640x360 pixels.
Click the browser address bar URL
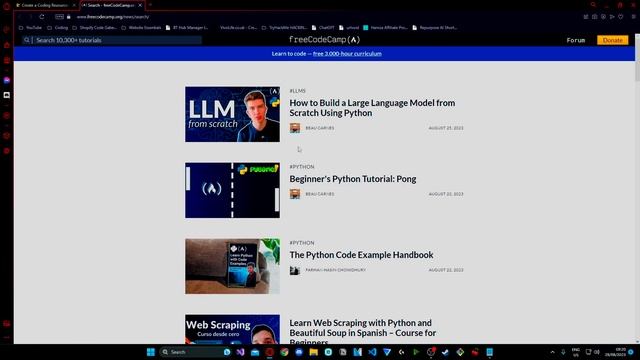(x=113, y=17)
